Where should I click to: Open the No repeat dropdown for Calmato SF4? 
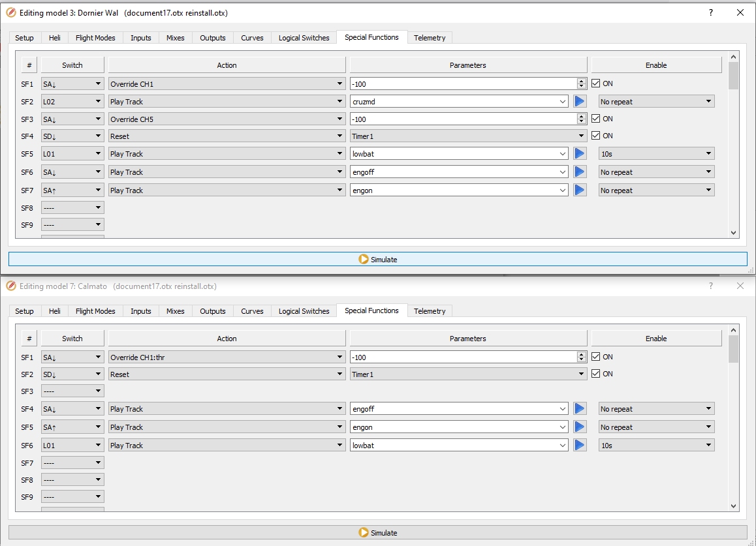pos(656,408)
